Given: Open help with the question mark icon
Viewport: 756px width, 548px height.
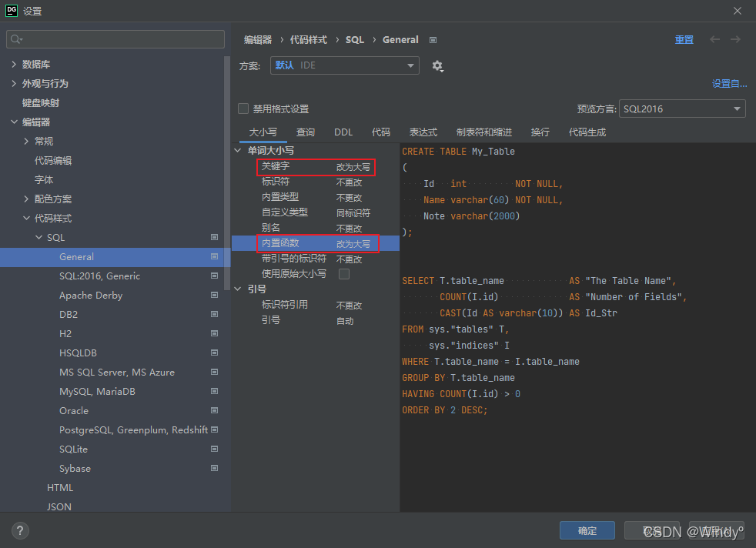Looking at the screenshot, I should [x=20, y=530].
